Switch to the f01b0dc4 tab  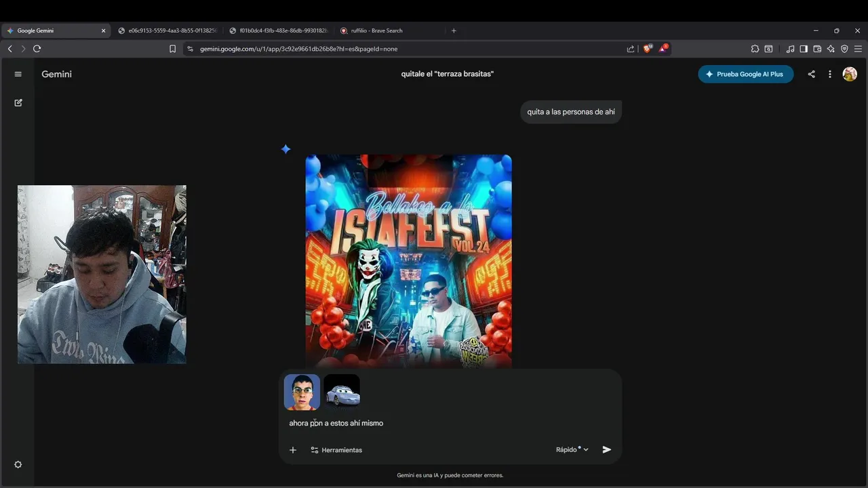[x=279, y=30]
